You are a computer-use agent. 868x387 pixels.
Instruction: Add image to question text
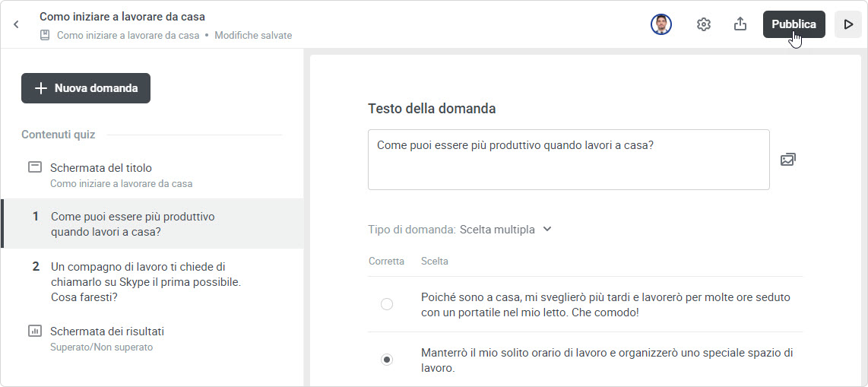click(x=788, y=160)
